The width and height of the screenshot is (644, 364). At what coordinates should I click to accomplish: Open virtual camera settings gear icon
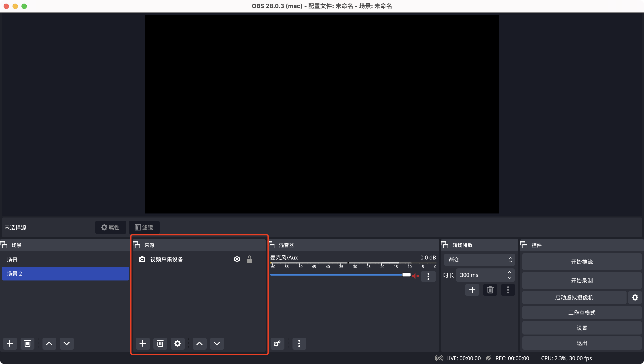click(635, 297)
